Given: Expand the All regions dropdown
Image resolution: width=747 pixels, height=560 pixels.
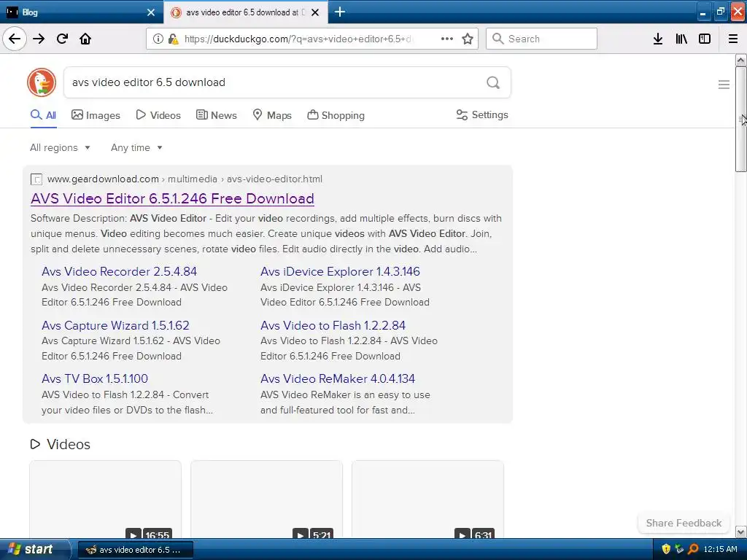Looking at the screenshot, I should point(60,147).
